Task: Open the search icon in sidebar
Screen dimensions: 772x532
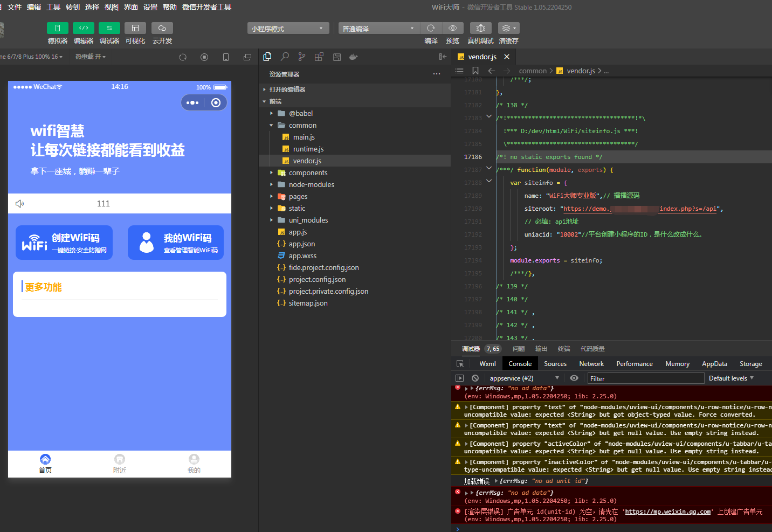Action: pos(285,57)
